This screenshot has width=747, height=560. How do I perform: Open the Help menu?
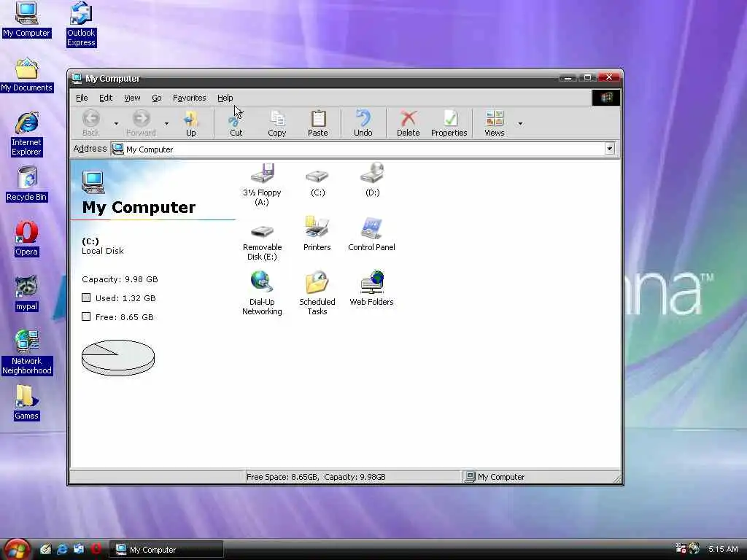225,98
